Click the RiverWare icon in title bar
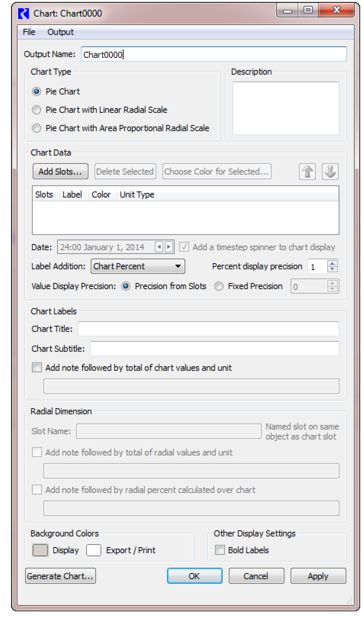The height and width of the screenshot is (617, 364). (x=24, y=13)
